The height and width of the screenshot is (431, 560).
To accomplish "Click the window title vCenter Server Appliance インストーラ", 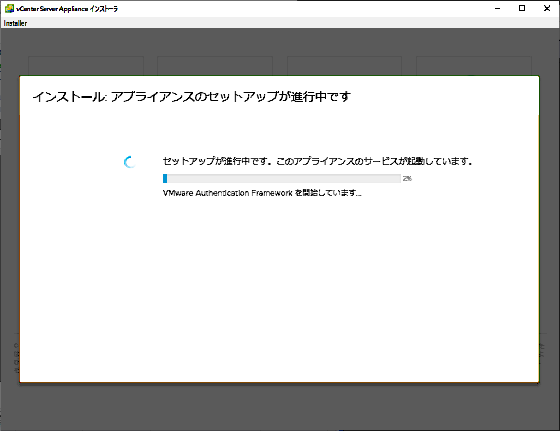I will 67,9.
